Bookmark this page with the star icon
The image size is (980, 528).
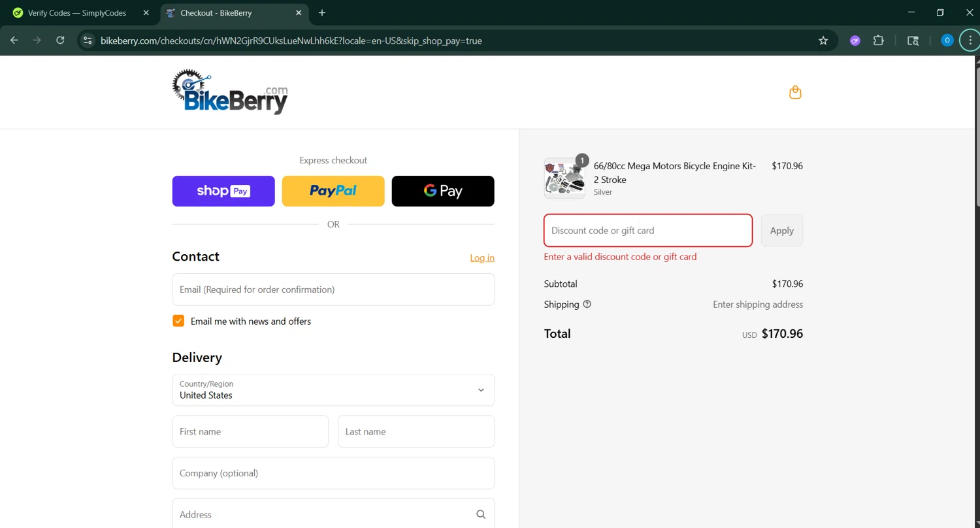pyautogui.click(x=823, y=41)
